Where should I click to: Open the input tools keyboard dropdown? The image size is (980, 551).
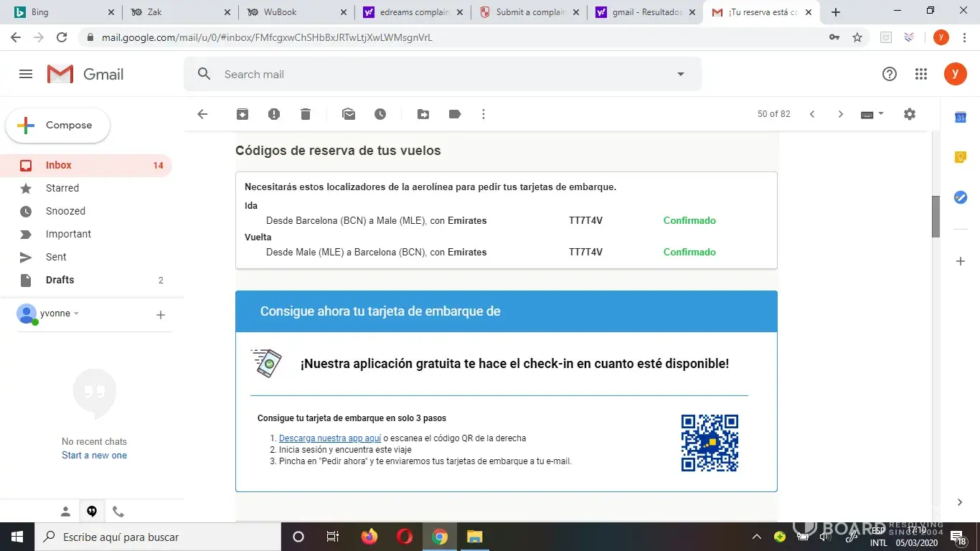pos(872,114)
